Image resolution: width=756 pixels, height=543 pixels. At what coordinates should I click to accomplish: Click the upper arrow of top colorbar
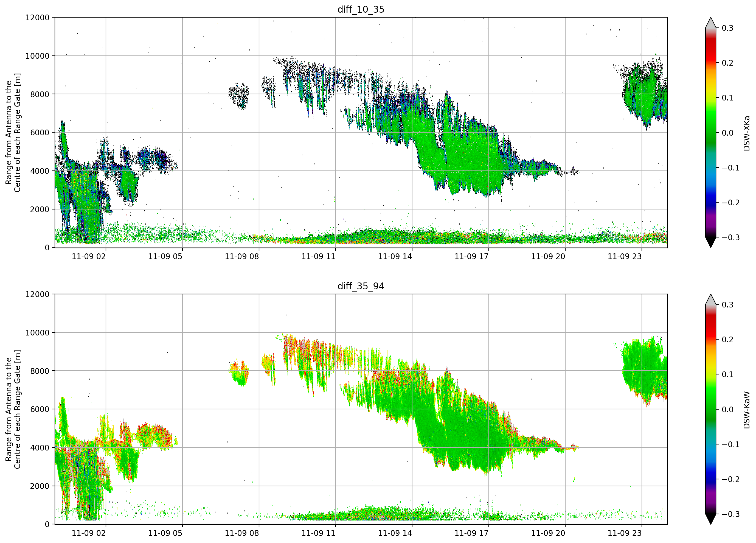[711, 23]
